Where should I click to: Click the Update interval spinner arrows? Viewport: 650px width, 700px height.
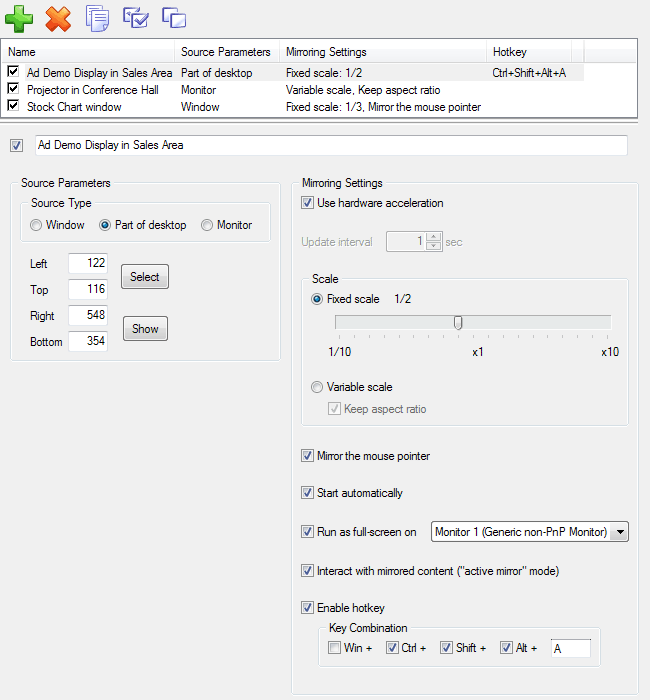(x=433, y=242)
